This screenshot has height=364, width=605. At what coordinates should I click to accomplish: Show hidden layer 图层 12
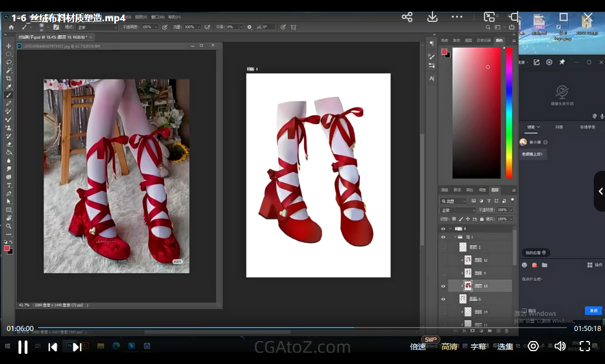[x=443, y=260]
